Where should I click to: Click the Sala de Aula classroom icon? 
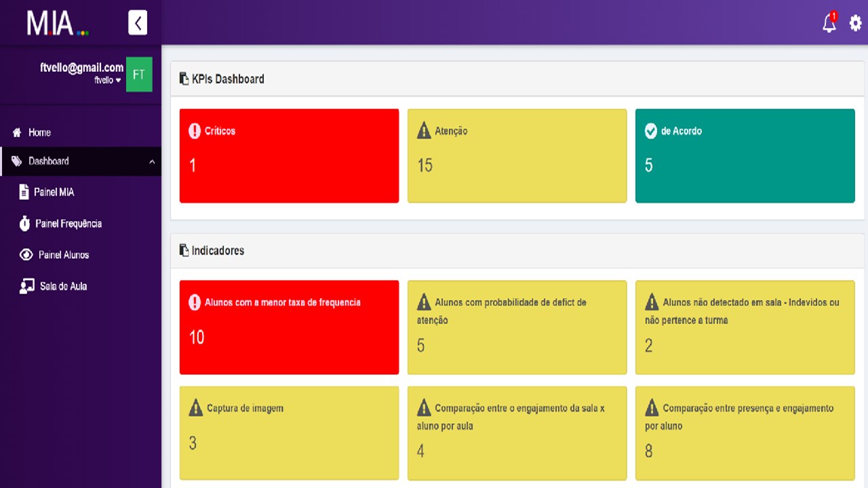pyautogui.click(x=27, y=286)
